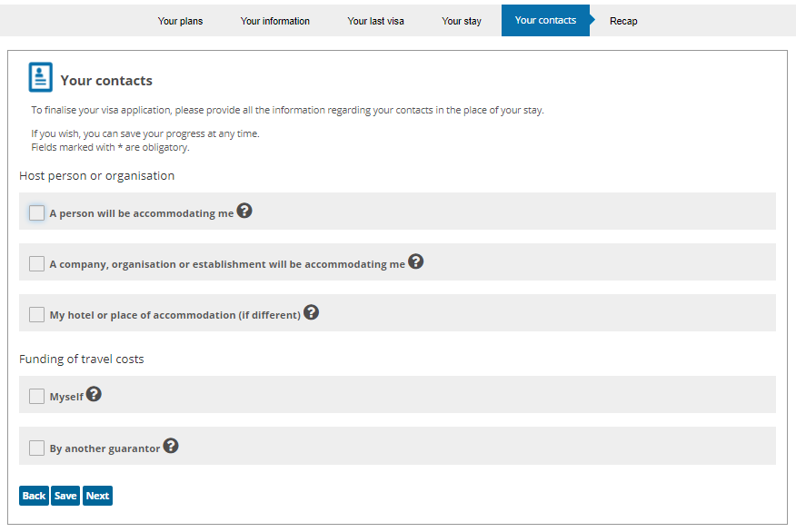This screenshot has height=532, width=796.
Task: Select the active Your contacts tab
Action: (546, 20)
